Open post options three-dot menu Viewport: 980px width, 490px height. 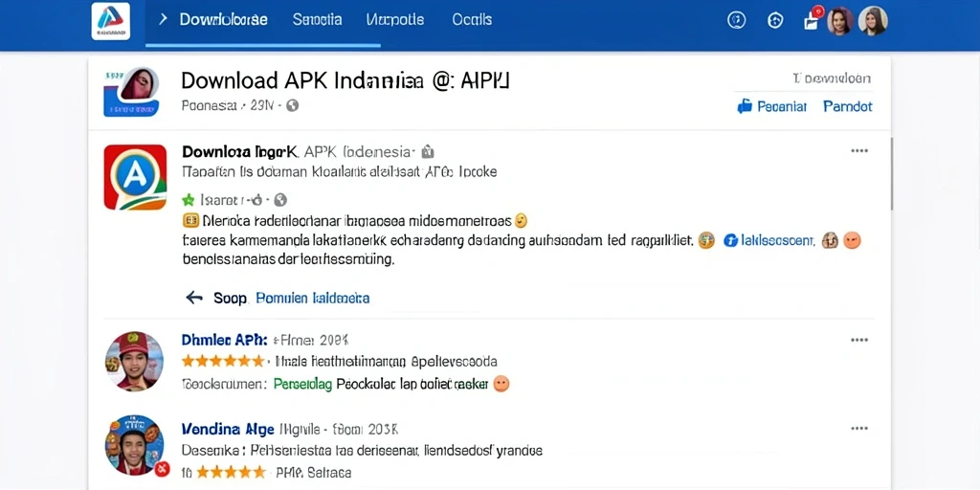point(859,150)
